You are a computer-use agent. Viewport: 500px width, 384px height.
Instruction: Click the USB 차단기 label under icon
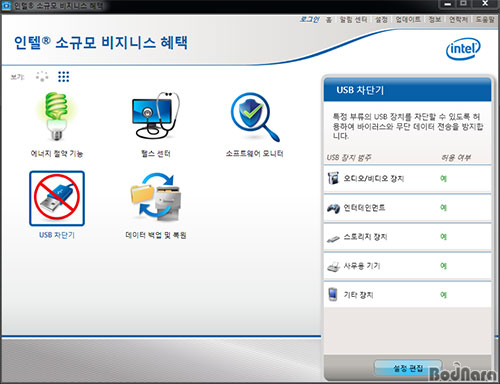(57, 235)
